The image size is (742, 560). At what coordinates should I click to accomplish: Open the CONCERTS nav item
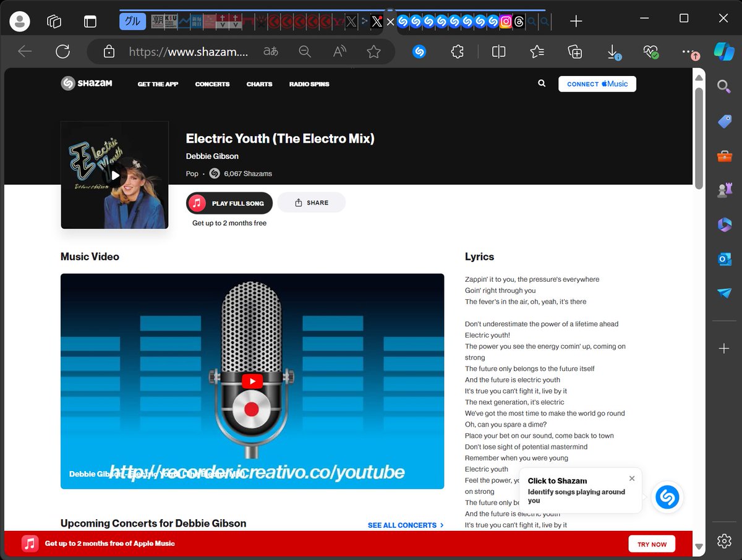click(212, 84)
